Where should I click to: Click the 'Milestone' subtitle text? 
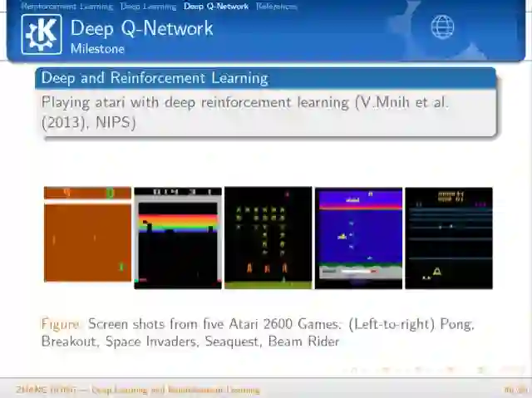coord(97,49)
